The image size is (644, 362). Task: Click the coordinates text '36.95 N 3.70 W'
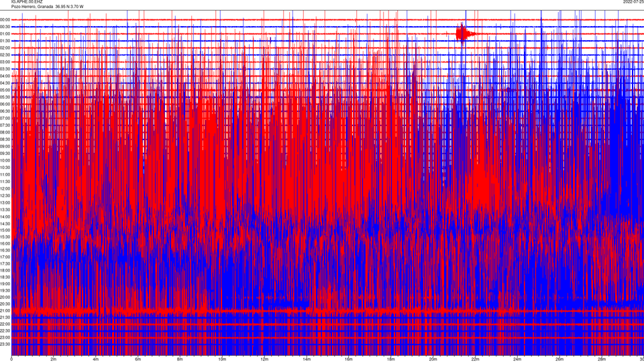pos(69,7)
